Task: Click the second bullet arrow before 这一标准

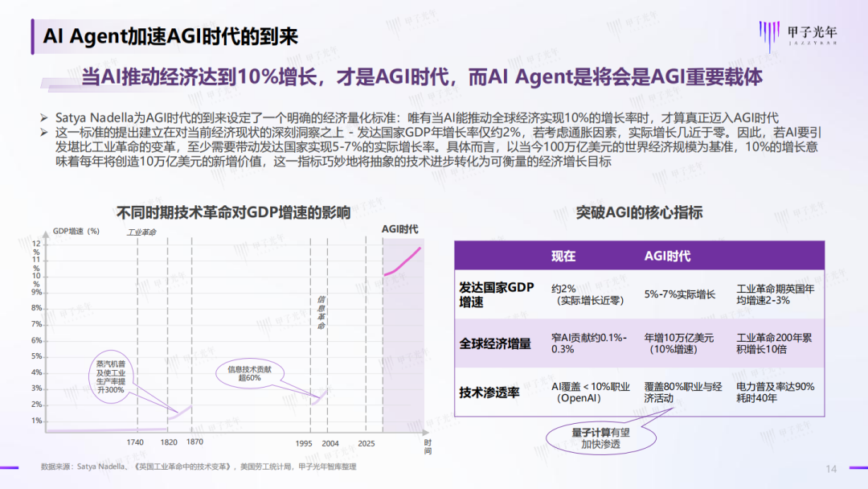Action: (x=44, y=133)
